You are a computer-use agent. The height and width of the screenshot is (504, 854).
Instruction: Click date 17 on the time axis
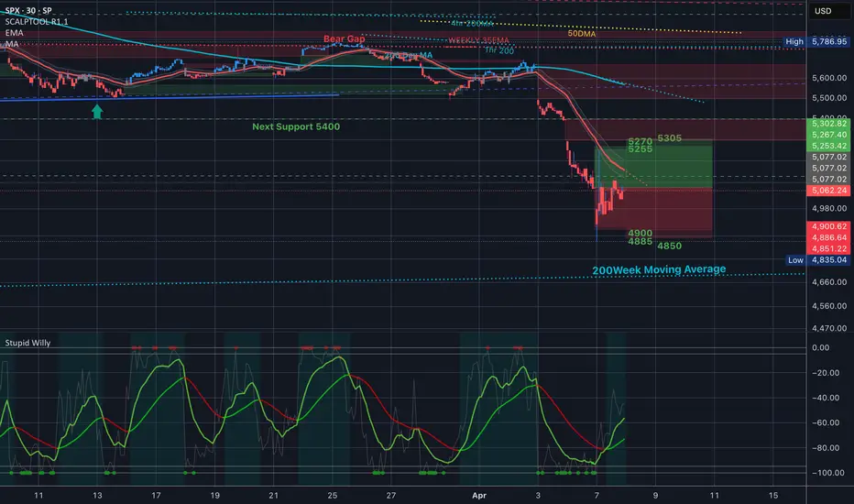click(156, 495)
